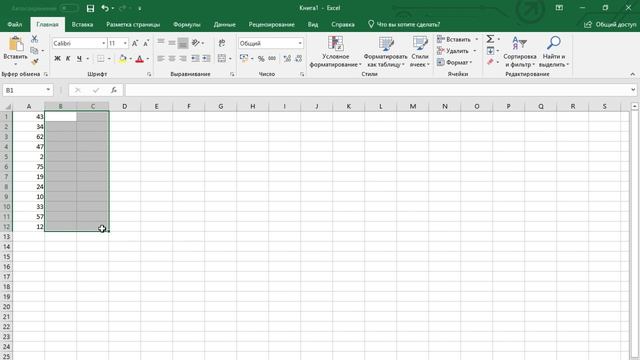Switch to the Вид tab
Image resolution: width=640 pixels, height=360 pixels.
(313, 24)
